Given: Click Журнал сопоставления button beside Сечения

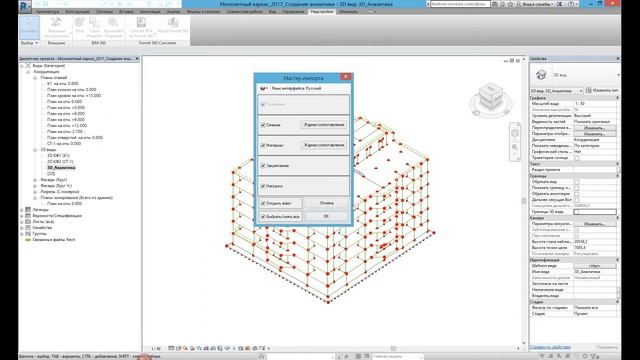Looking at the screenshot, I should [x=324, y=125].
